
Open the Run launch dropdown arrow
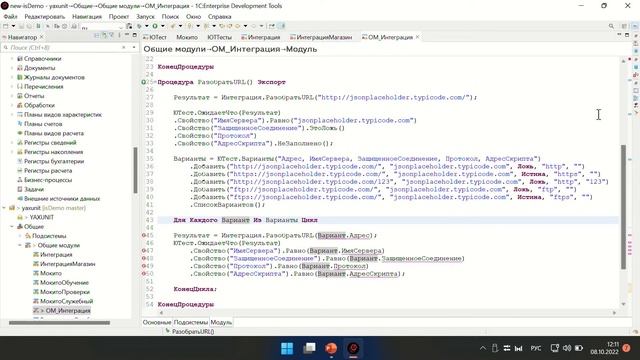(x=162, y=26)
